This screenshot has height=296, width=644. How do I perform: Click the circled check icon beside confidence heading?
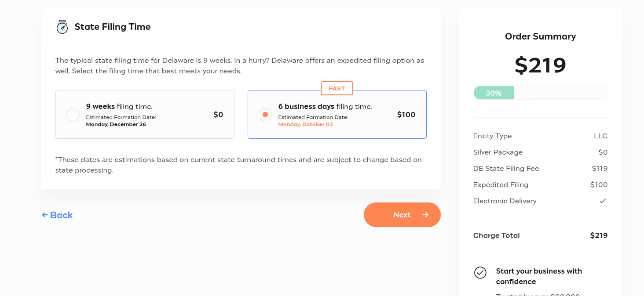(x=480, y=273)
